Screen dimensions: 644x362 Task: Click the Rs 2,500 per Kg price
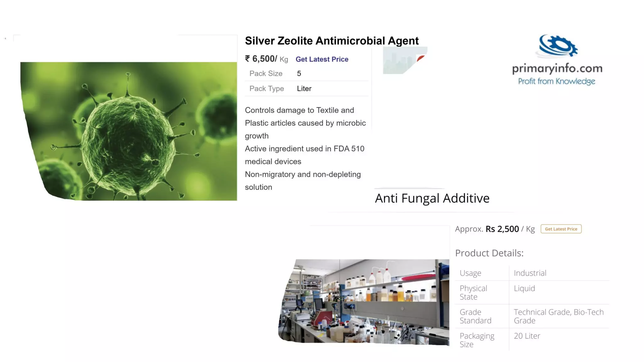(510, 229)
